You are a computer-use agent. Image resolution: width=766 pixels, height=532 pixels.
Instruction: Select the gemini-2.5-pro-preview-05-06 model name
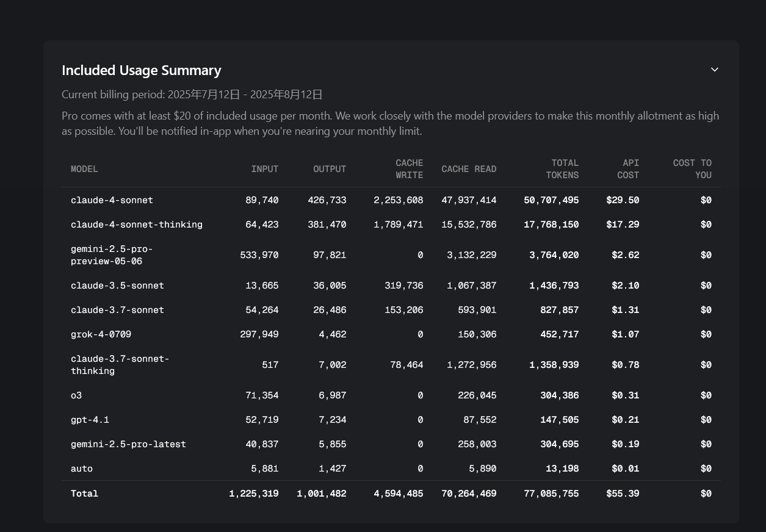pos(112,255)
